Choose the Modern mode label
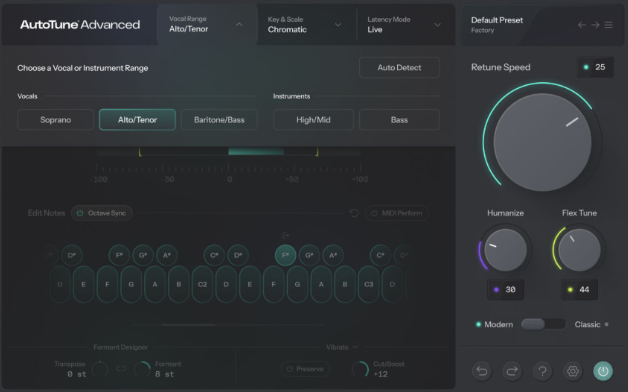This screenshot has height=392, width=628. pyautogui.click(x=498, y=324)
